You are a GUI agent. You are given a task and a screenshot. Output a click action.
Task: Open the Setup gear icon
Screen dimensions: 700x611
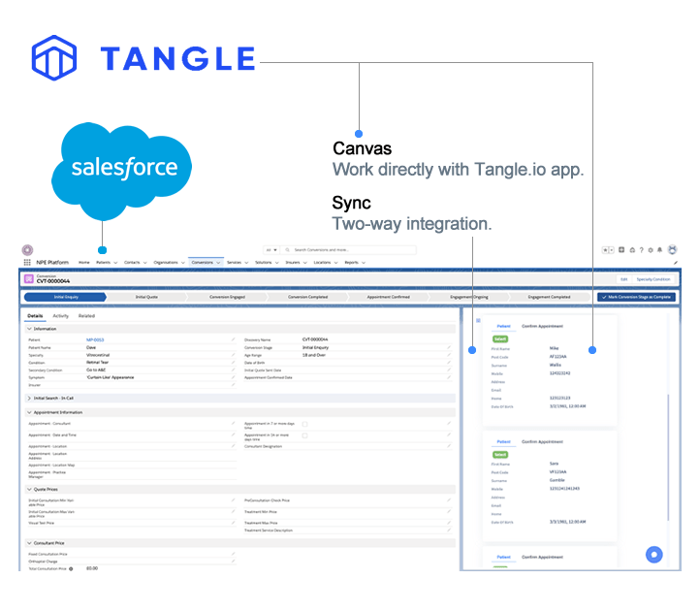point(651,250)
